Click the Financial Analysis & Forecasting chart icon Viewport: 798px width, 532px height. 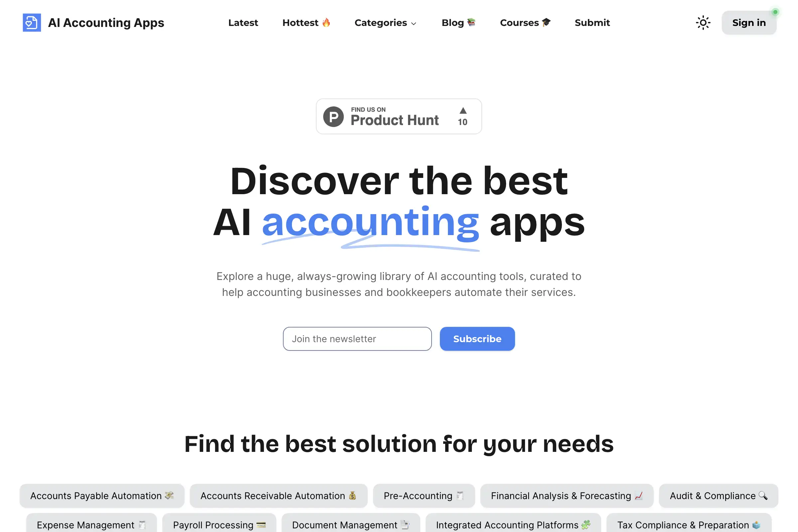click(x=640, y=496)
